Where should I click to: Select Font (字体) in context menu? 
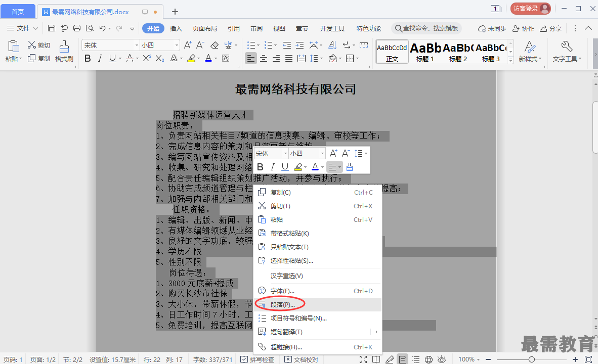tap(318, 291)
